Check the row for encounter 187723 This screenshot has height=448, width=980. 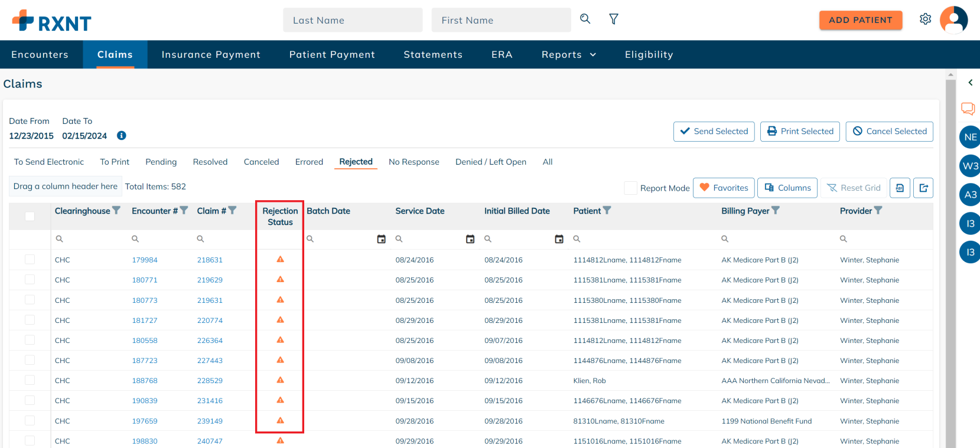(x=30, y=360)
